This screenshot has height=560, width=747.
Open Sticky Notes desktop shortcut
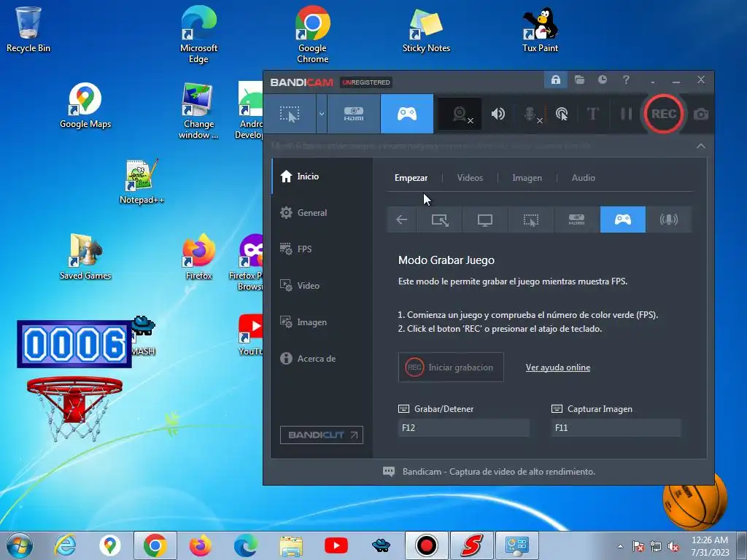pos(426,29)
